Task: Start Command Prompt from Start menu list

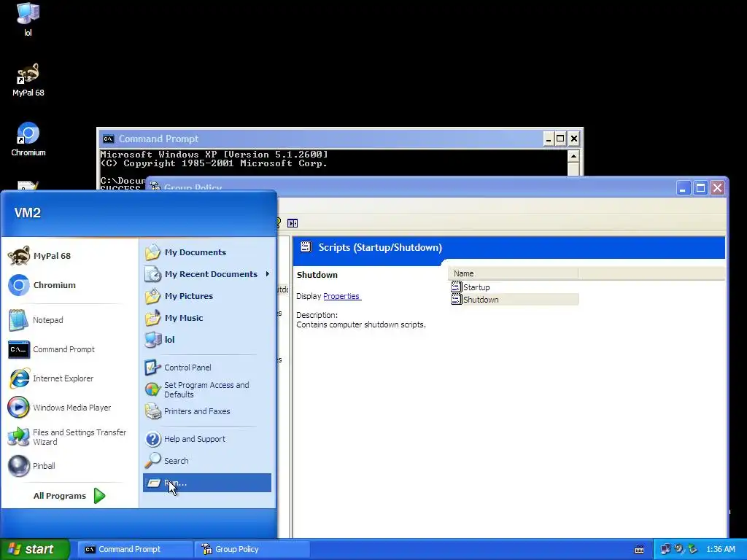Action: pos(69,349)
